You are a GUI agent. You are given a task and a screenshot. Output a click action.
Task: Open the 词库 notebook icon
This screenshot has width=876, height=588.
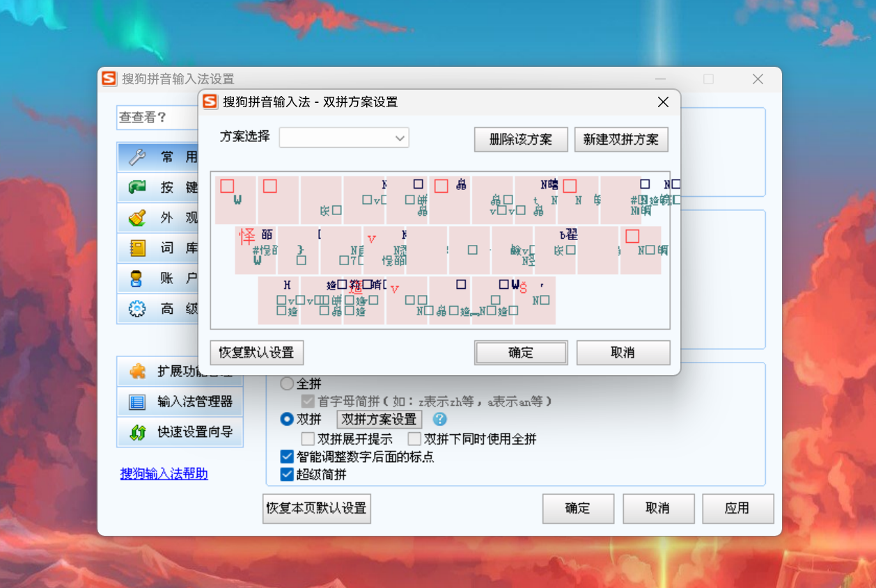136,248
